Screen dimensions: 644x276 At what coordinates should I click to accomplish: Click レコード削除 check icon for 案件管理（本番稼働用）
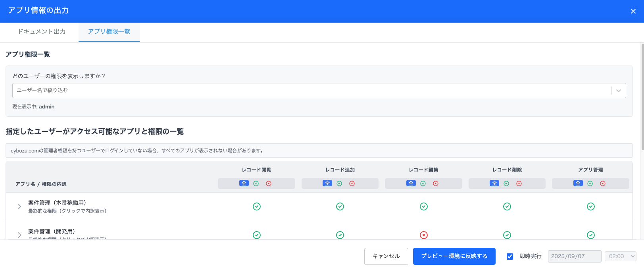click(x=507, y=207)
